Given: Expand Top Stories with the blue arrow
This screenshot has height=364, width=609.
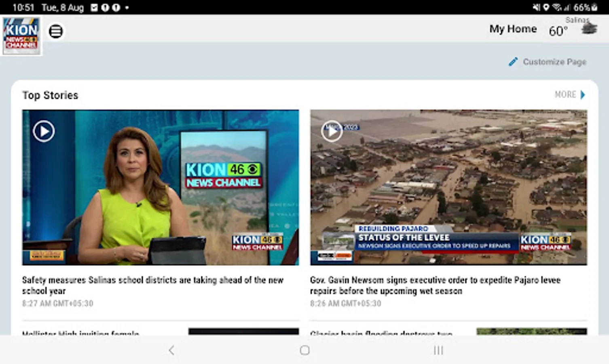Looking at the screenshot, I should point(583,95).
